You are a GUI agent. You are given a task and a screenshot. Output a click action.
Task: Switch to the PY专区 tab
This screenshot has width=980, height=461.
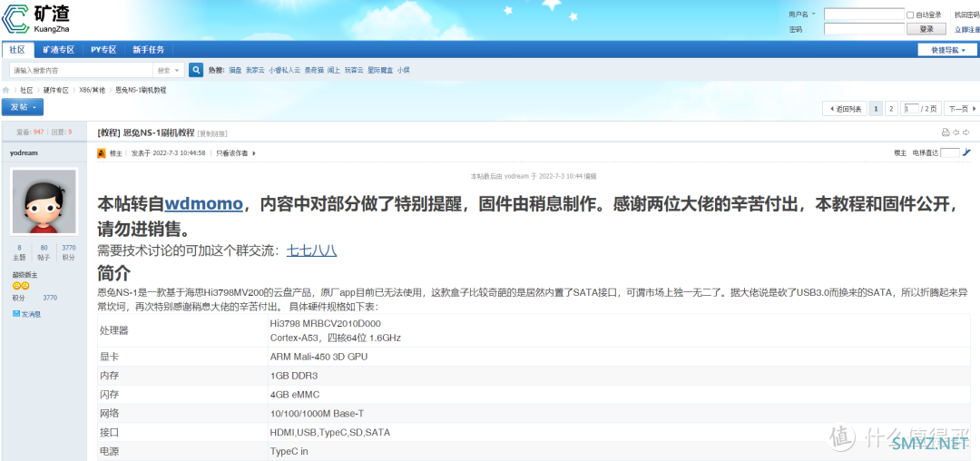tap(103, 50)
